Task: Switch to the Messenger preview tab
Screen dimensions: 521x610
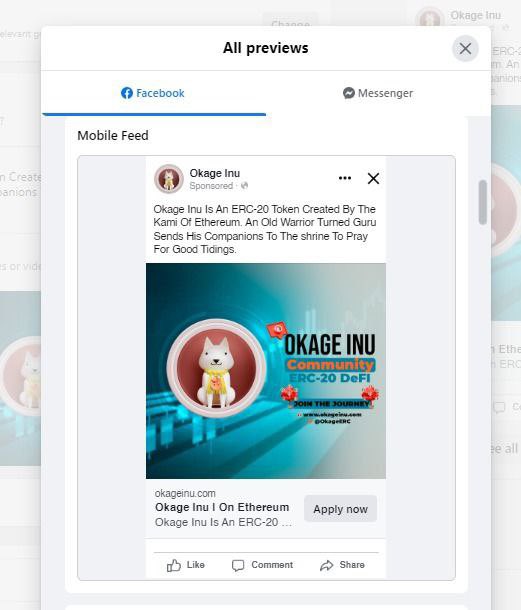Action: 378,93
